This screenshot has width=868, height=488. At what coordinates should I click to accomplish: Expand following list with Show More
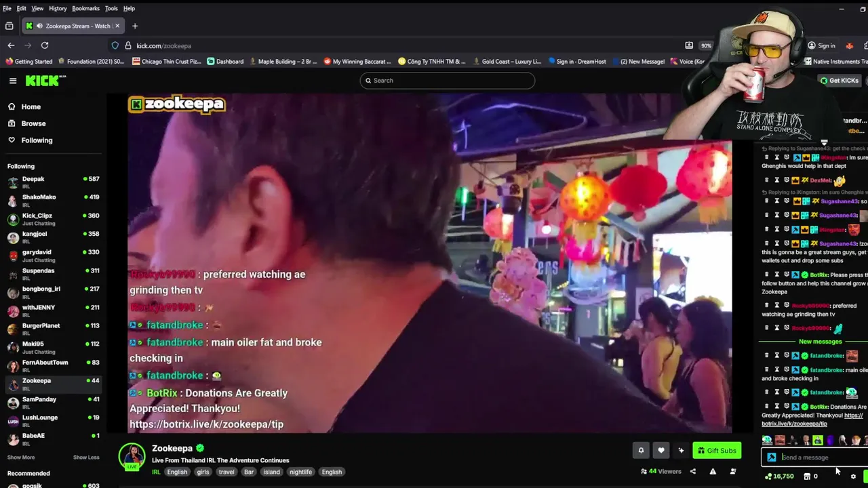[21, 457]
